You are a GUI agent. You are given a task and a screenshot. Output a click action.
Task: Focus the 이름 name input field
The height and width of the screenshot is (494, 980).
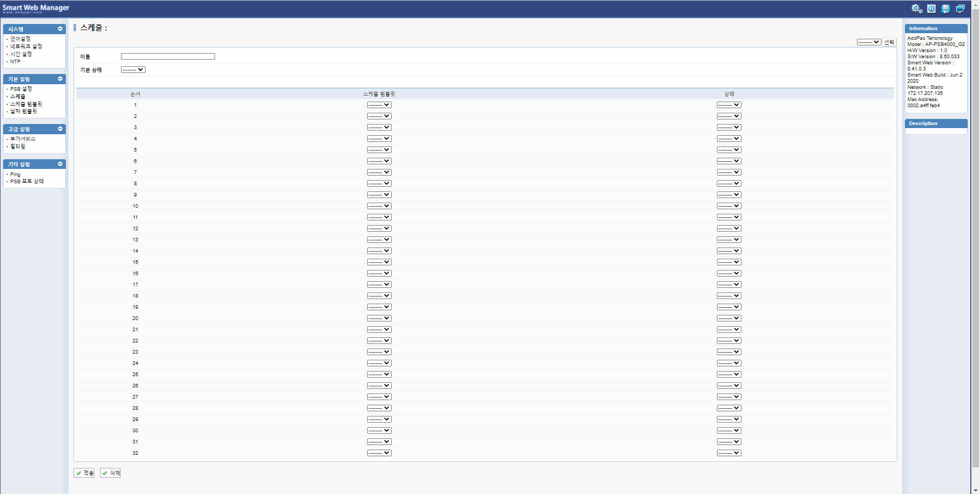click(168, 57)
